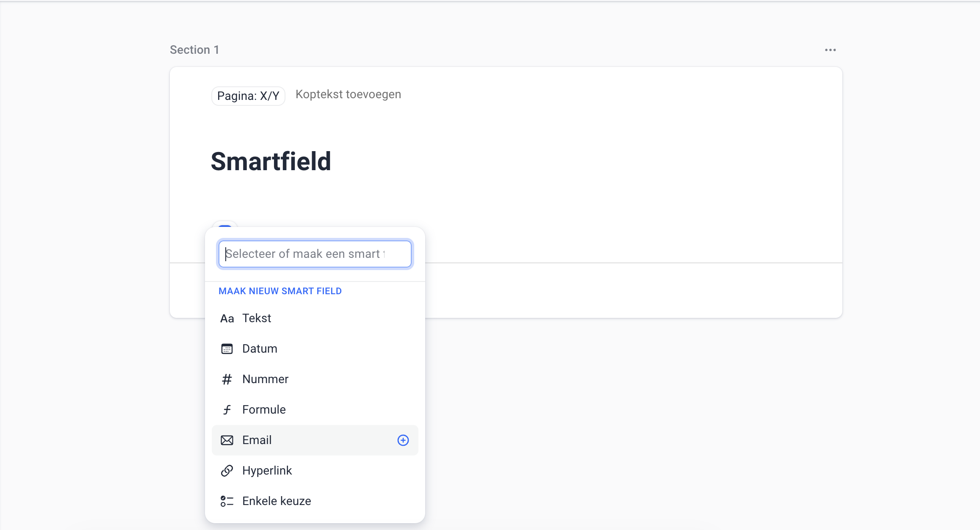This screenshot has width=980, height=530.
Task: Choose Hyperlink field type
Action: tap(267, 471)
